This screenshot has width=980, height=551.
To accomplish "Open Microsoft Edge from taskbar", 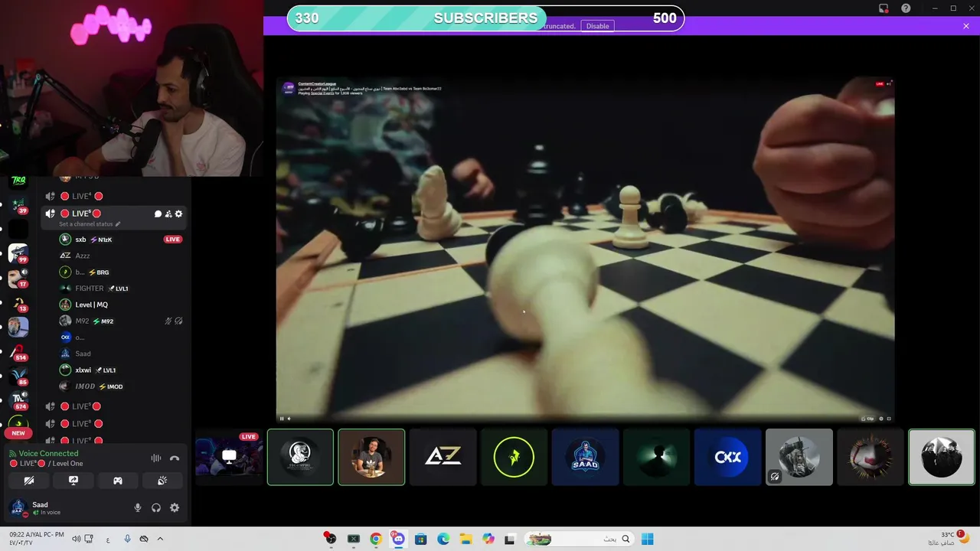I will click(x=443, y=539).
